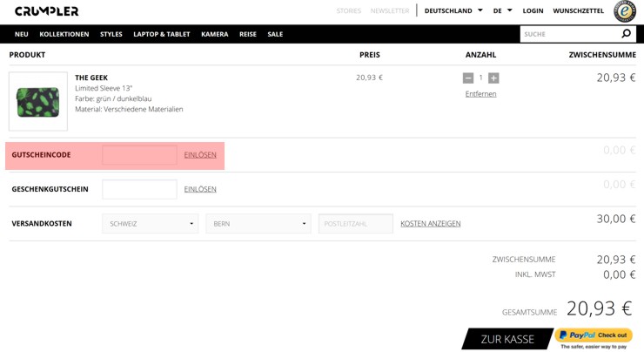
Task: Open the REISE menu
Action: (248, 34)
